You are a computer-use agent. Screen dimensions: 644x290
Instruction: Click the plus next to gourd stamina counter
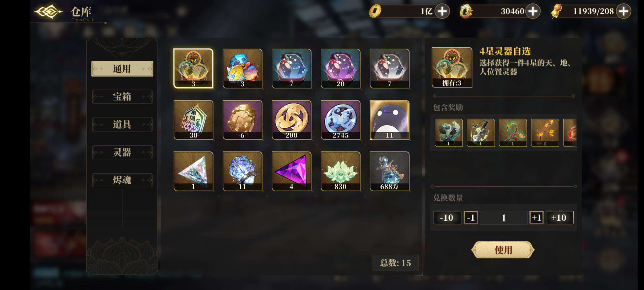pos(624,11)
